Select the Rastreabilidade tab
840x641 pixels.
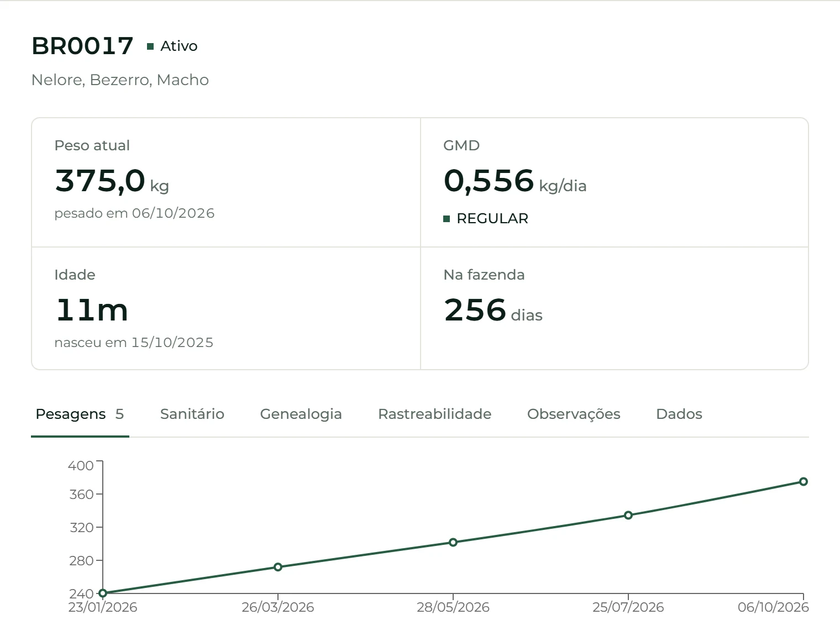(x=435, y=414)
